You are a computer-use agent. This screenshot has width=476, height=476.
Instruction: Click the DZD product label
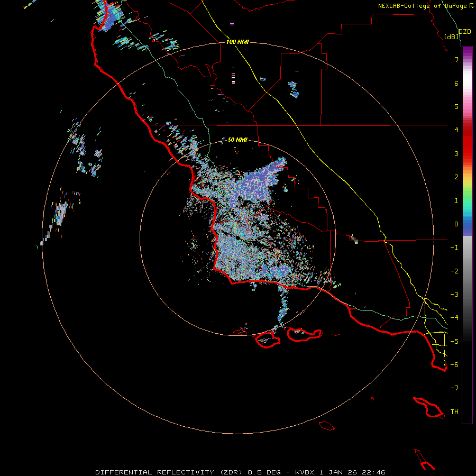click(465, 32)
